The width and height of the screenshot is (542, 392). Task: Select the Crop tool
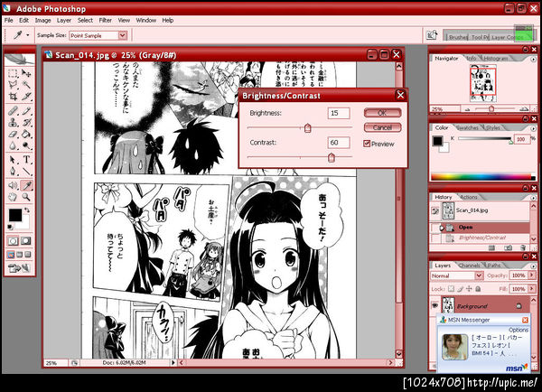click(x=13, y=96)
